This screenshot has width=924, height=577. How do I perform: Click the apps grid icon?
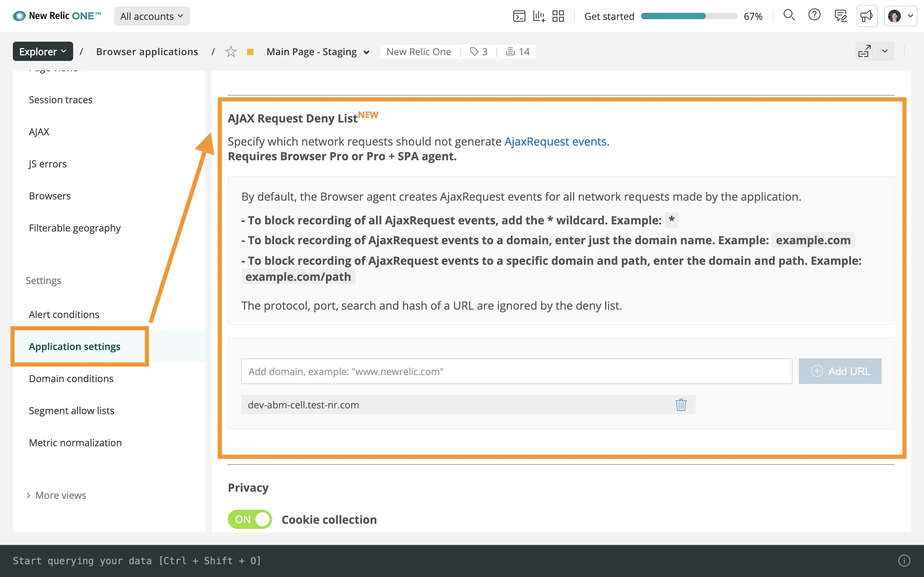tap(558, 16)
